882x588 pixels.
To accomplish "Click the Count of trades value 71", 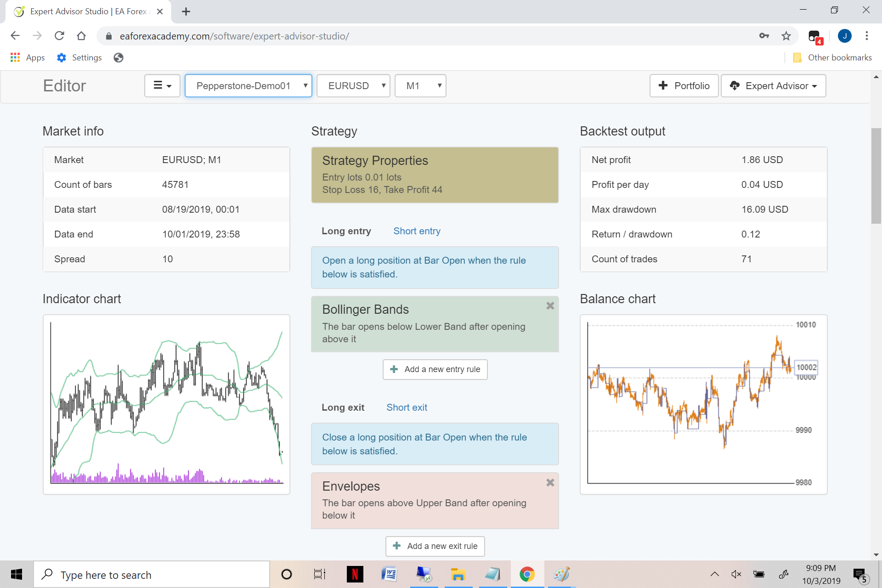I will click(746, 259).
